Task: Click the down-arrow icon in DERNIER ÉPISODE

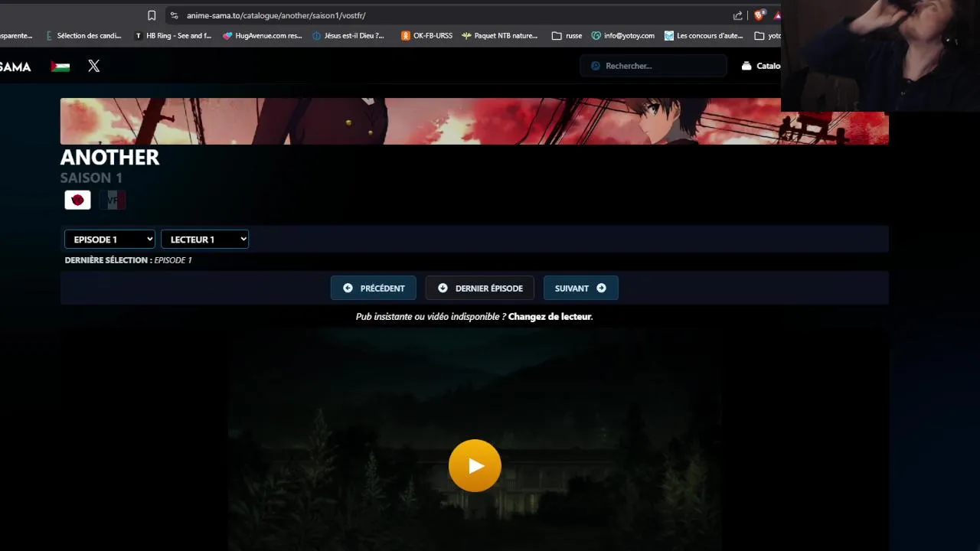Action: coord(443,289)
